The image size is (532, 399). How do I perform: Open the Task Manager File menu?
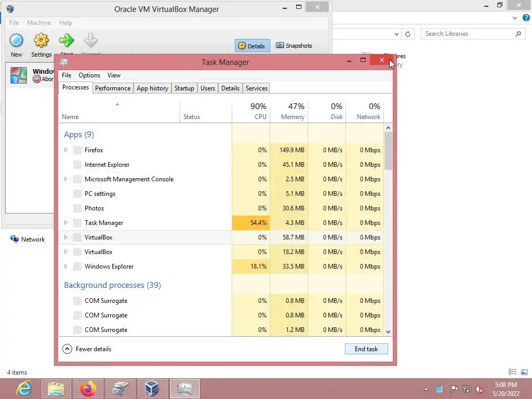pyautogui.click(x=66, y=75)
